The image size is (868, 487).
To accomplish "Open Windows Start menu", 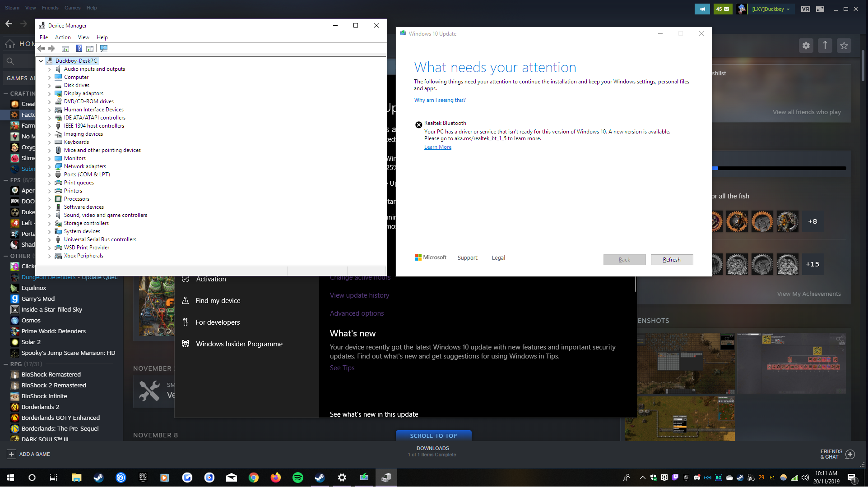I will (10, 478).
